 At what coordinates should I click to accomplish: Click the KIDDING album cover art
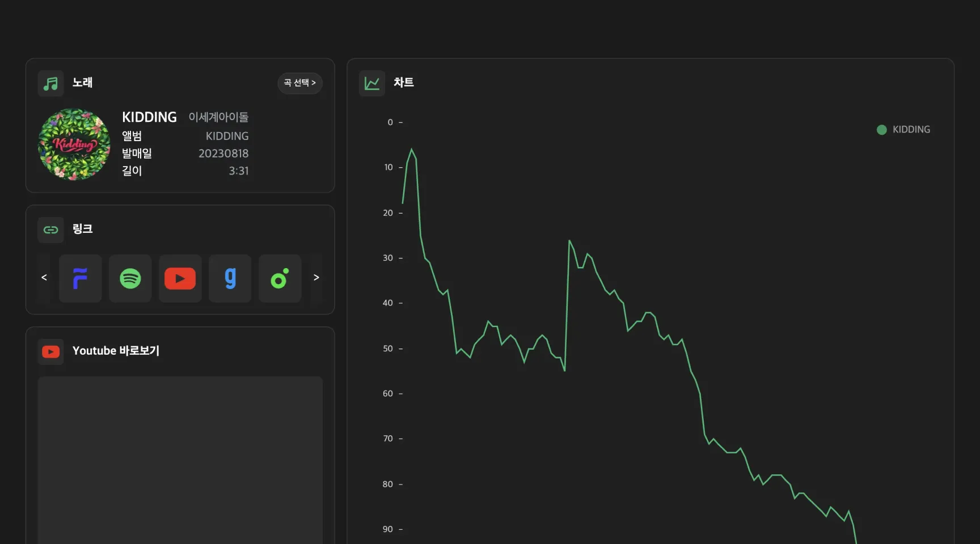(74, 144)
